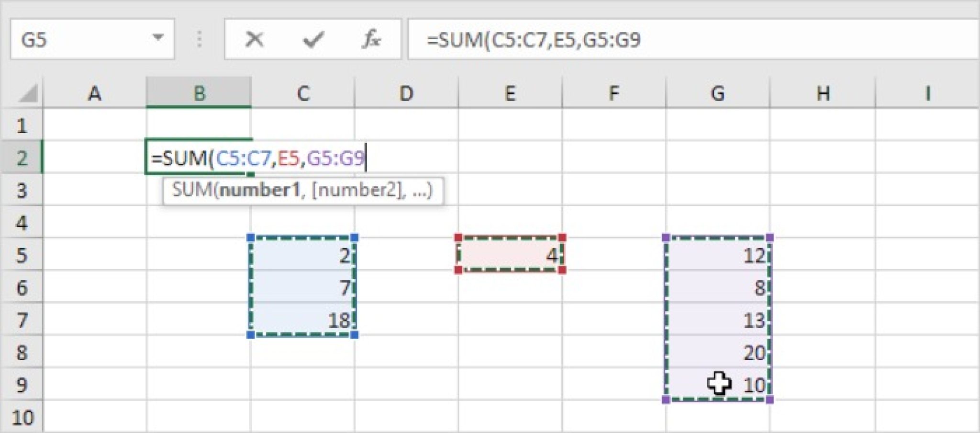Select column C header

[x=303, y=93]
